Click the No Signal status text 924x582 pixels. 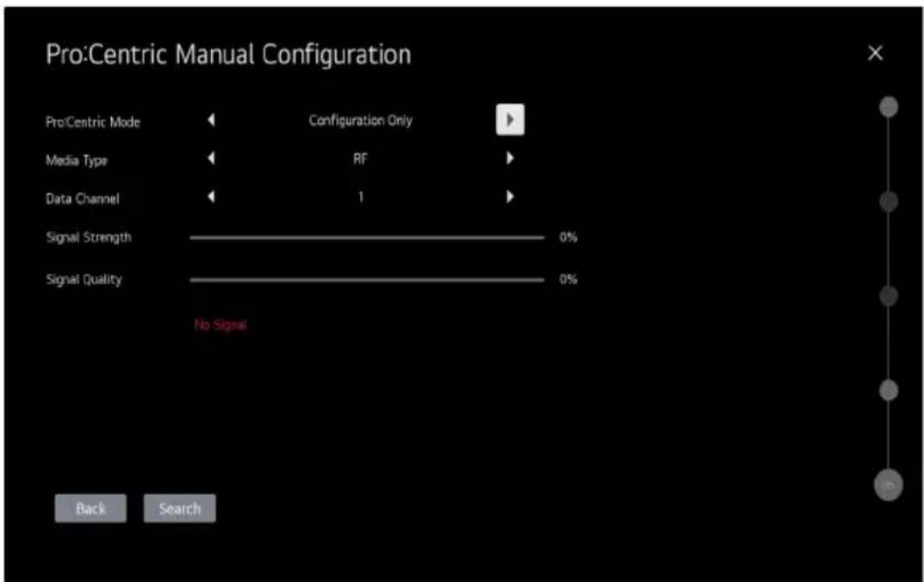point(220,325)
